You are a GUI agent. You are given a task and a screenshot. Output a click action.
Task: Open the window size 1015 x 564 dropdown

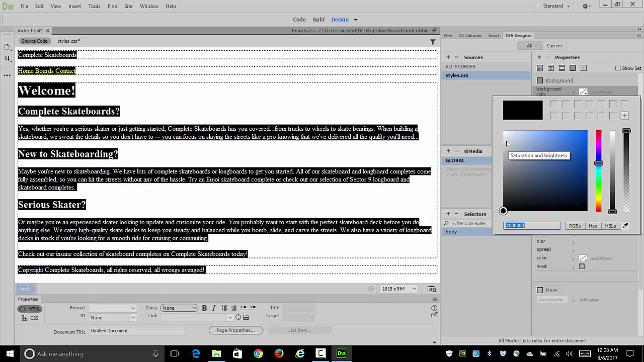399,289
